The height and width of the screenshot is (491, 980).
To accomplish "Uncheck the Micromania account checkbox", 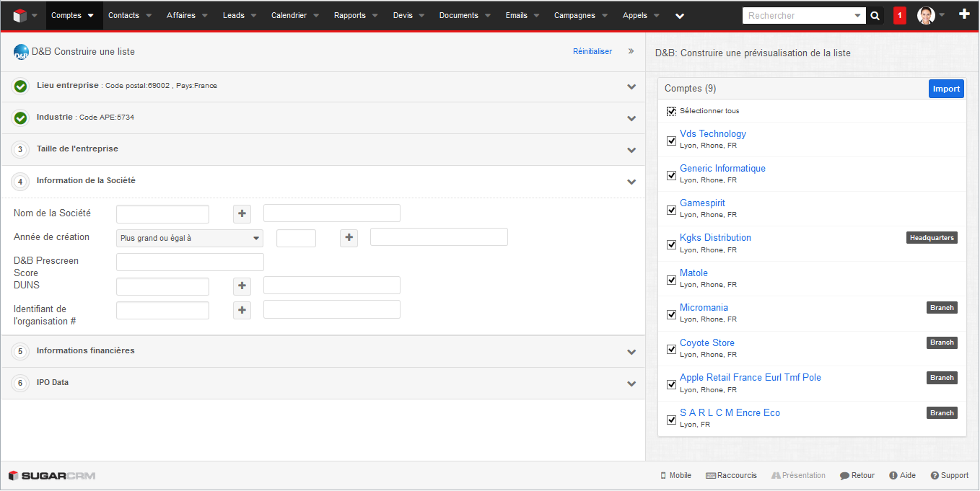I will click(671, 314).
